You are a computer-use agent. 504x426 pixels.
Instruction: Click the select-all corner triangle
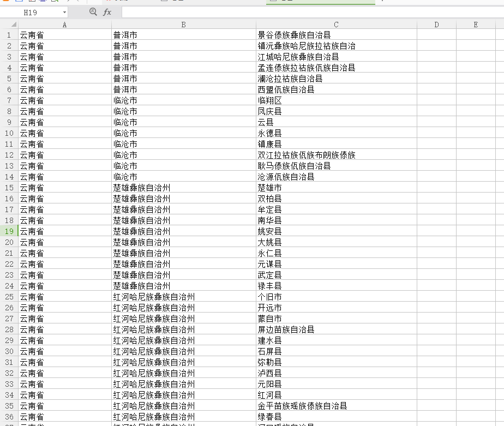point(14,25)
